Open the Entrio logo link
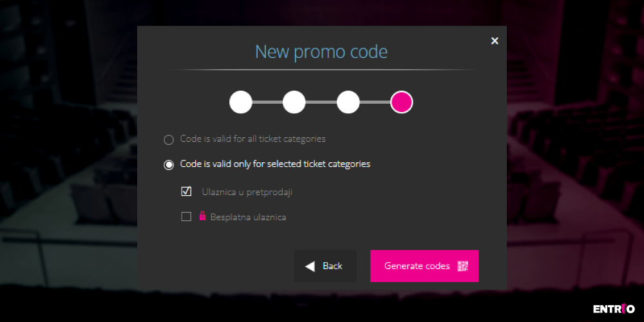This screenshot has width=644, height=322. 614,308
